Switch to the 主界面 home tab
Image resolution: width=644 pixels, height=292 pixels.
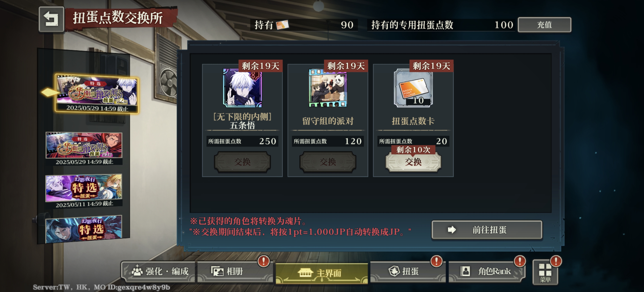point(322,273)
